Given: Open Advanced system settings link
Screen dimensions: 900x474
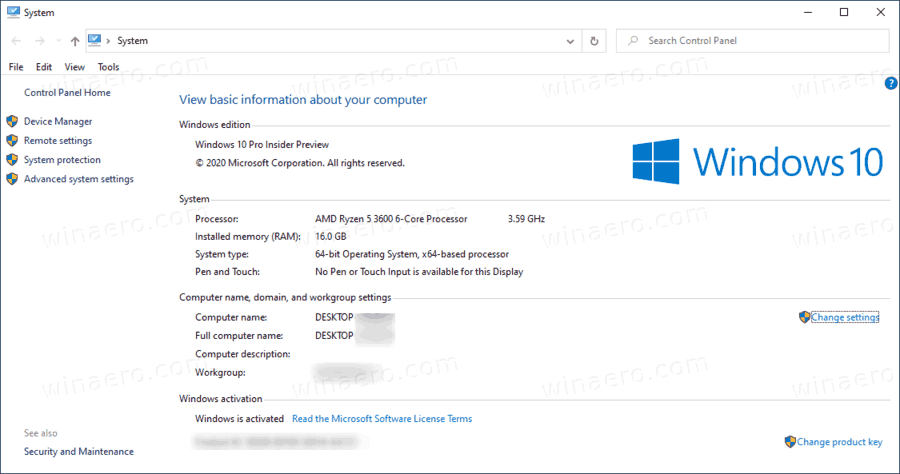Looking at the screenshot, I should point(79,179).
